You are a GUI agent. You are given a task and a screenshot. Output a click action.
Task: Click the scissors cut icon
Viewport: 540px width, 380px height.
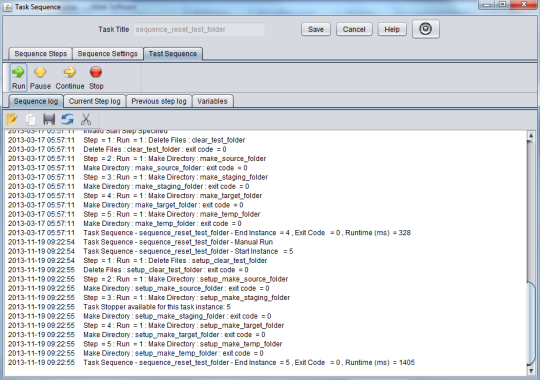point(86,119)
